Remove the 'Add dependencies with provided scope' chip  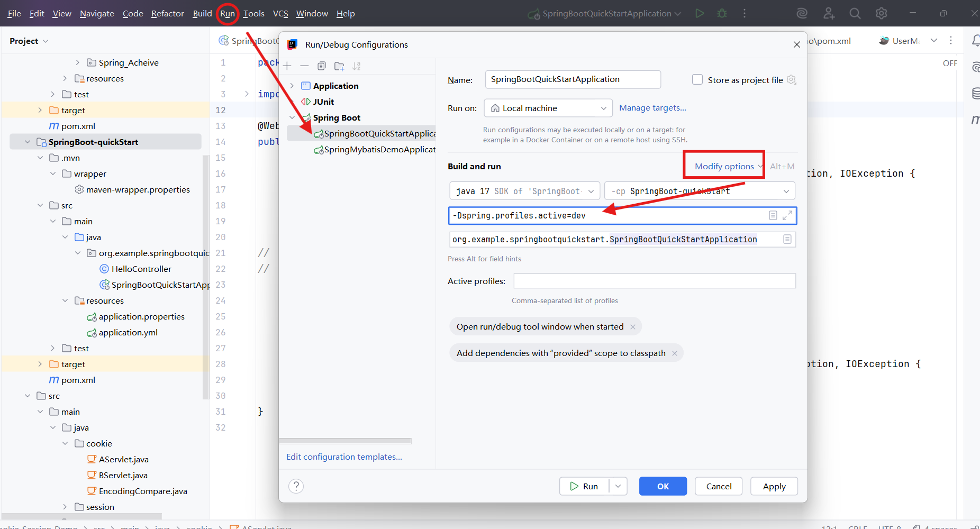click(674, 353)
